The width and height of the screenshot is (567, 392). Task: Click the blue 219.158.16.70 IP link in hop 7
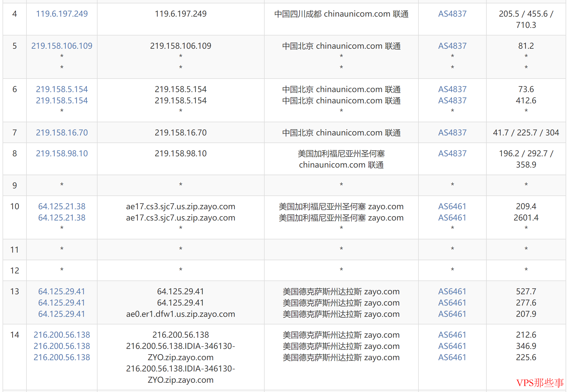tap(62, 133)
